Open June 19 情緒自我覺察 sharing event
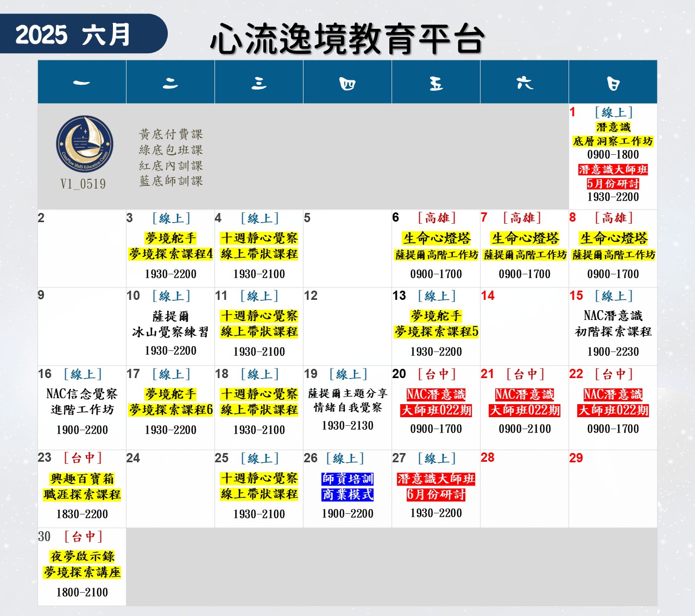Image resolution: width=695 pixels, height=616 pixels. 347,400
